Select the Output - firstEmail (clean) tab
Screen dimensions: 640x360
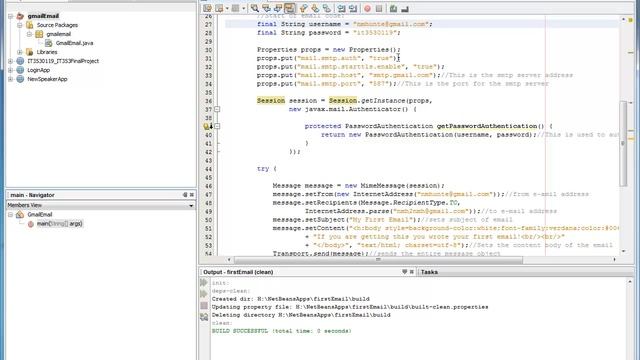pos(238,272)
